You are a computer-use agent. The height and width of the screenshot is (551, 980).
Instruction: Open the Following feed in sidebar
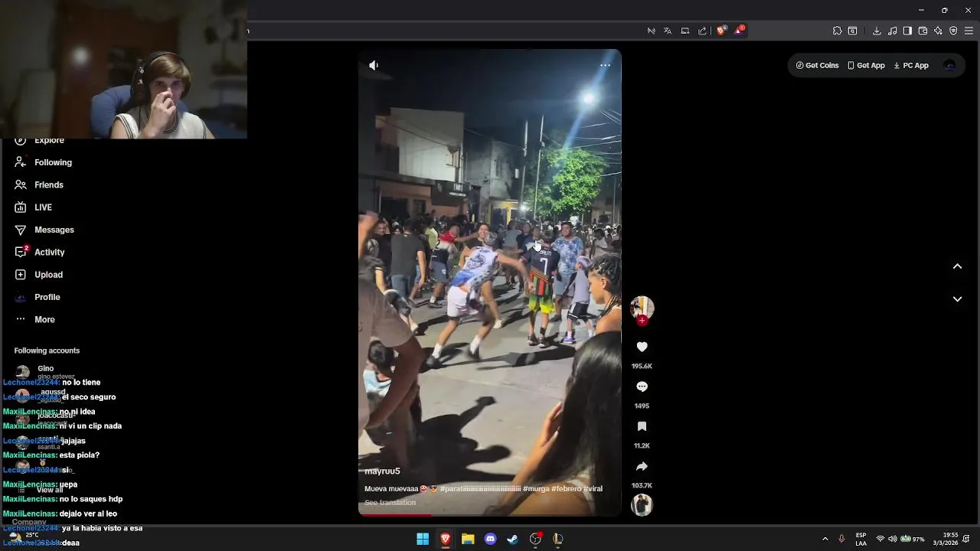(x=43, y=162)
